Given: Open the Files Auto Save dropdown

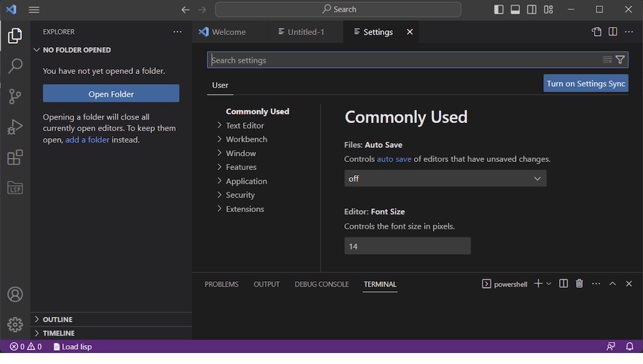Looking at the screenshot, I should point(445,179).
